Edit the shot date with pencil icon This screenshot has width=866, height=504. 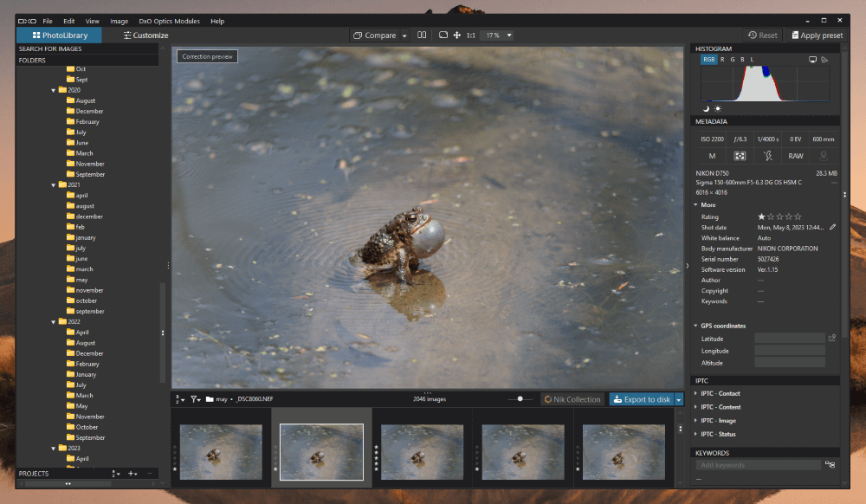832,227
